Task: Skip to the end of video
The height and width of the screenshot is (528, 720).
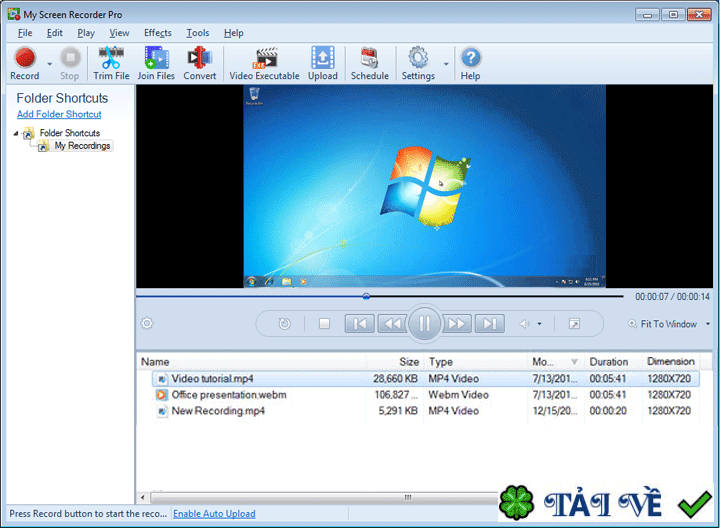Action: [x=489, y=324]
